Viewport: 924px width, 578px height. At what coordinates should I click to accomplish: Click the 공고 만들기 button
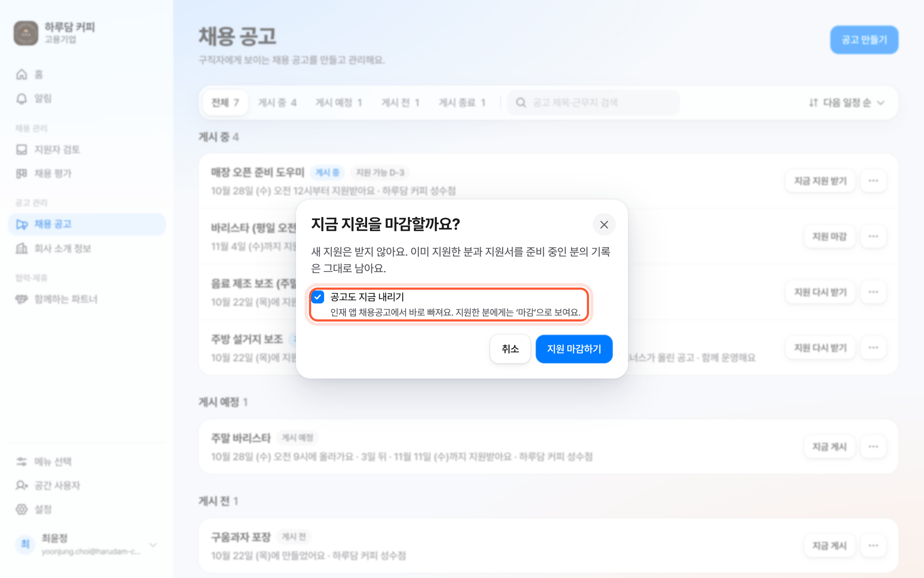[864, 40]
